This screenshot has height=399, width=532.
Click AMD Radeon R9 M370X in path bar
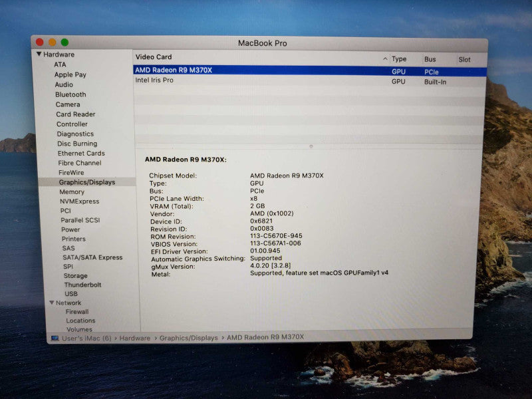[x=265, y=337]
